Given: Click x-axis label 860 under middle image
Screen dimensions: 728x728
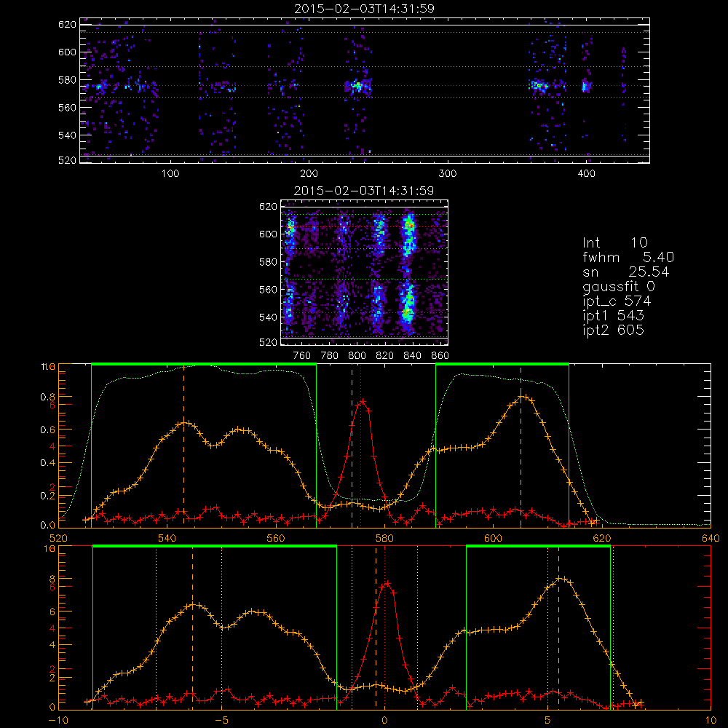Looking at the screenshot, I should coord(440,356).
